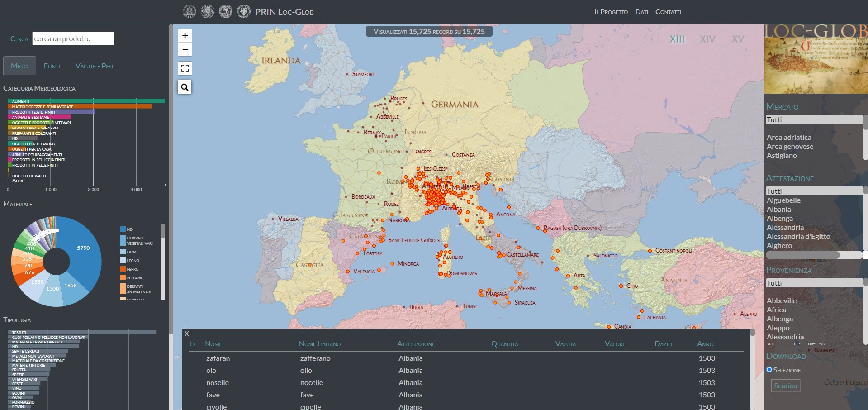Open the Il Progetto page link

(x=611, y=12)
